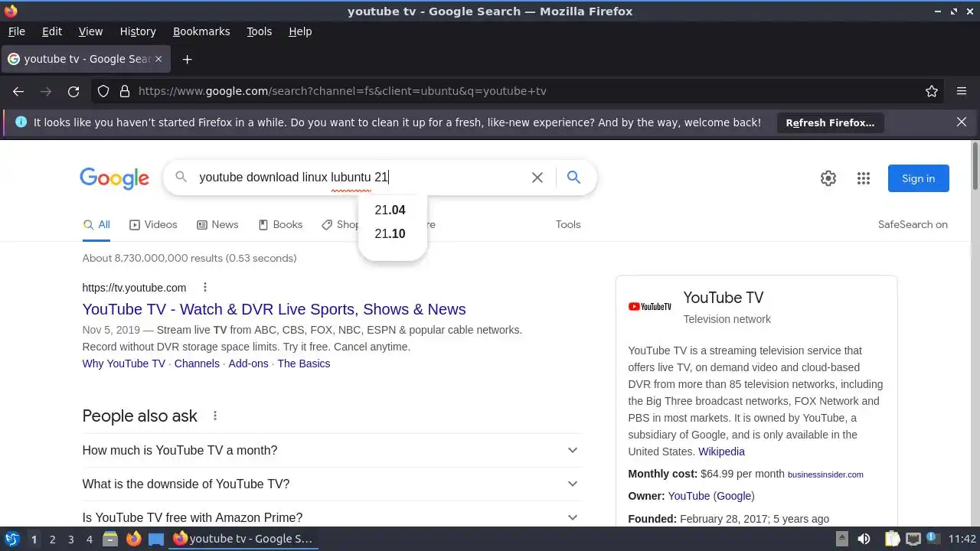Expand "How much is YouTube TV a month?"
The width and height of the screenshot is (980, 551).
[x=332, y=450]
